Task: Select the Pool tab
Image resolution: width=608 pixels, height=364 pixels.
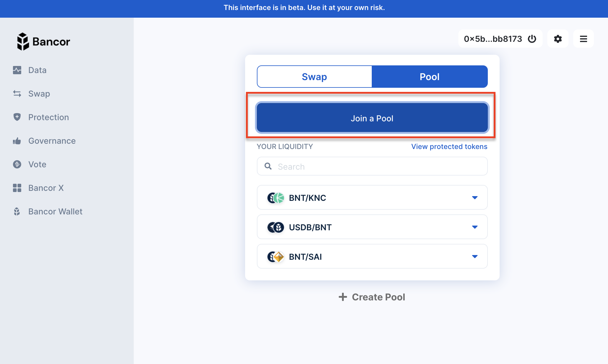Action: tap(429, 77)
